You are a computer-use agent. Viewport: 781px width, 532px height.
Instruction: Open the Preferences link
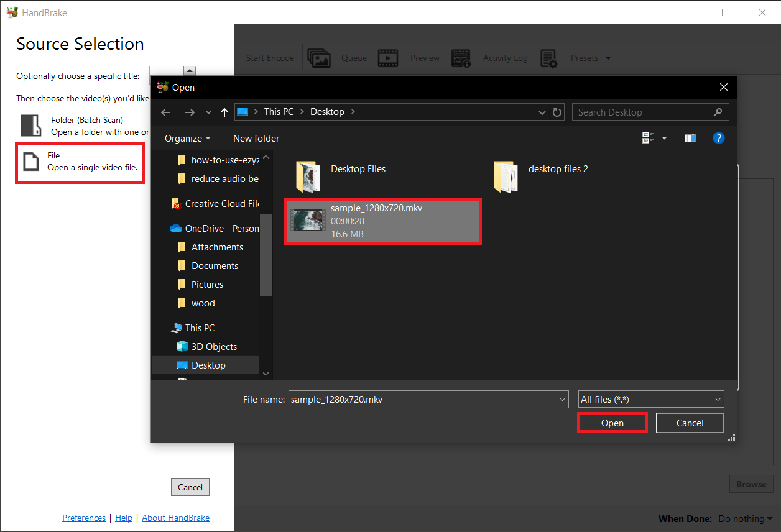[x=84, y=518]
